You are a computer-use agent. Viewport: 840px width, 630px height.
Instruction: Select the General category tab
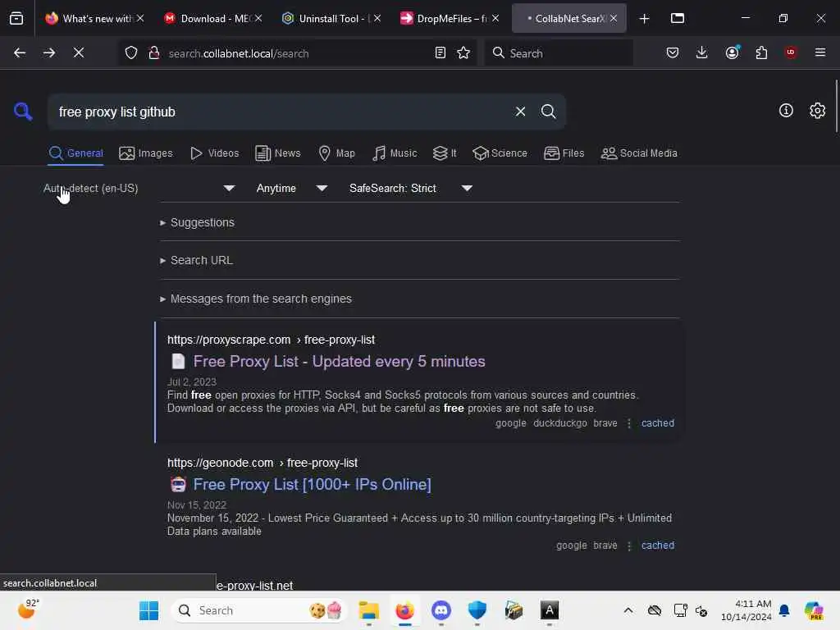pyautogui.click(x=75, y=153)
